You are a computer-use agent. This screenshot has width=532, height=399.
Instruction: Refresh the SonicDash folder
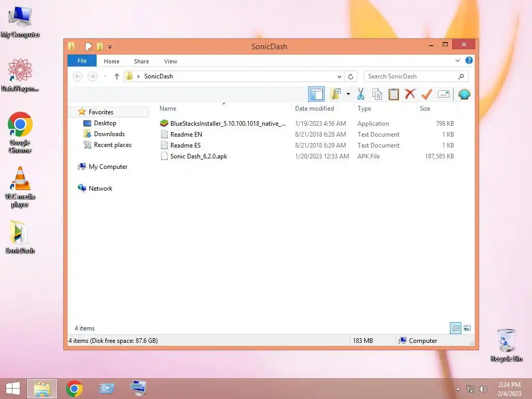351,76
